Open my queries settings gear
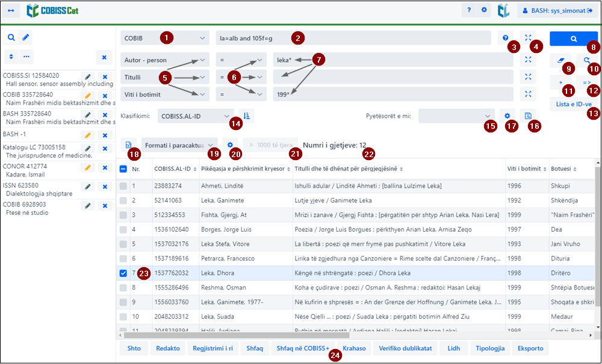This screenshot has width=602, height=364. point(507,116)
